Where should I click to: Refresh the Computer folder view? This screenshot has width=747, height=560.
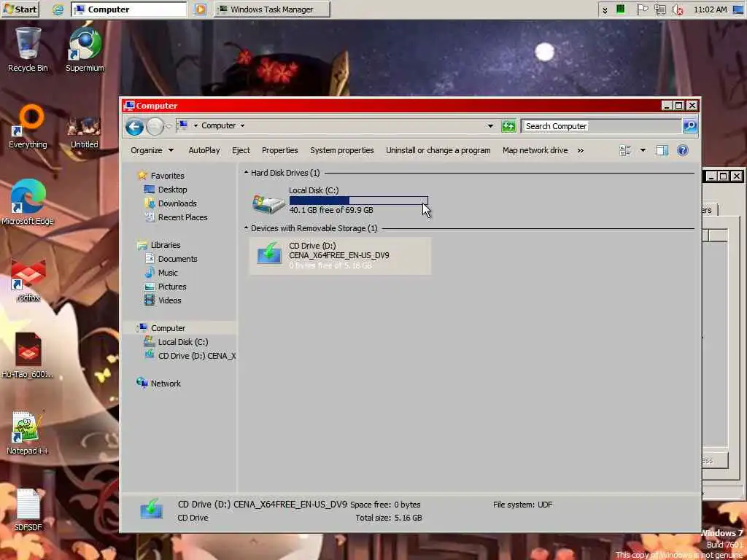(508, 126)
